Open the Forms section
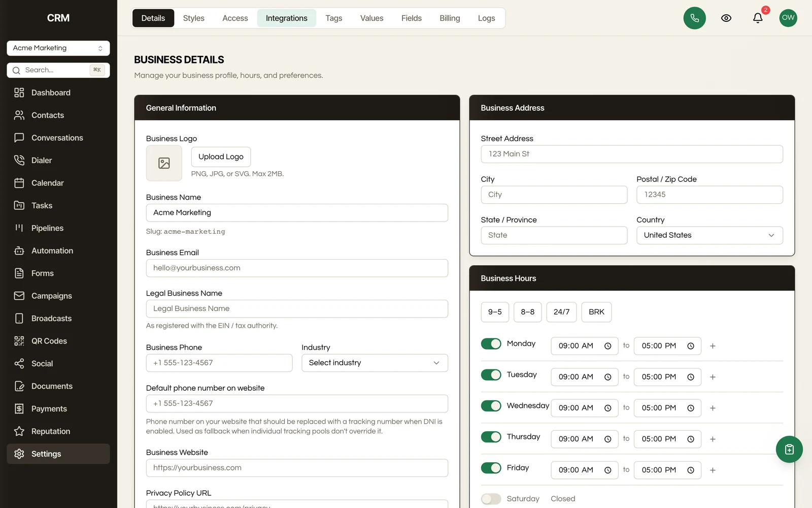Image resolution: width=812 pixels, height=508 pixels. (58, 273)
